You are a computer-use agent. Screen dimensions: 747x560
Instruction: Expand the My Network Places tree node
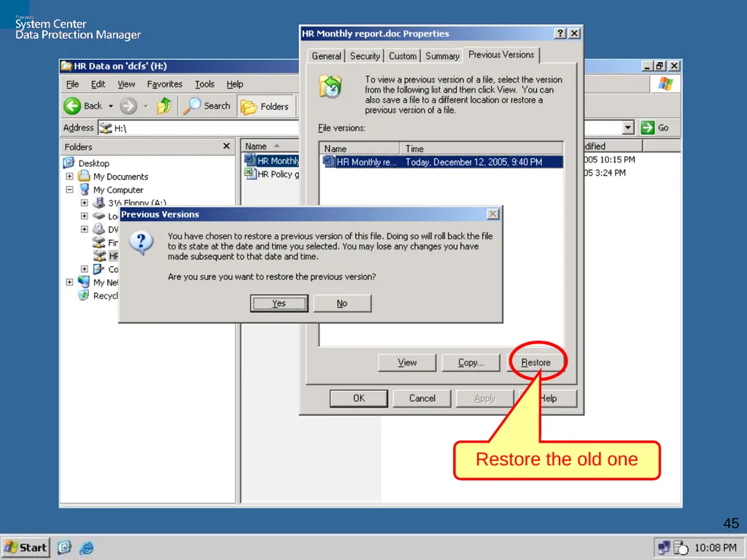click(x=69, y=282)
